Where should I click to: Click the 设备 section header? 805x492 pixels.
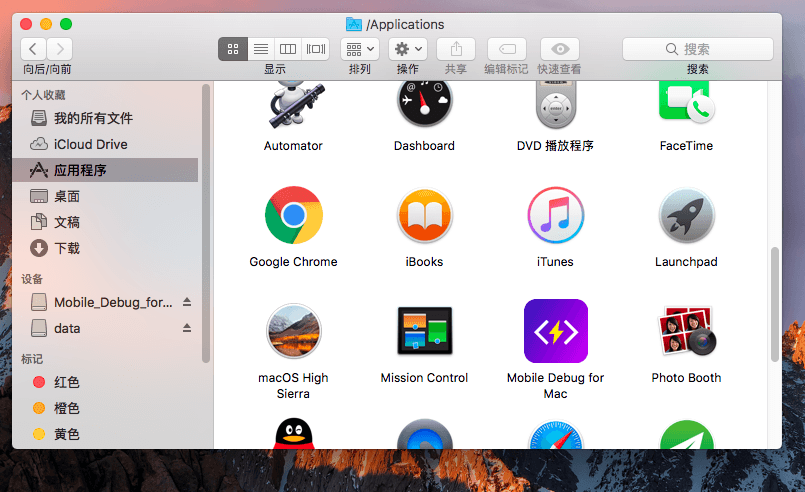(32, 279)
